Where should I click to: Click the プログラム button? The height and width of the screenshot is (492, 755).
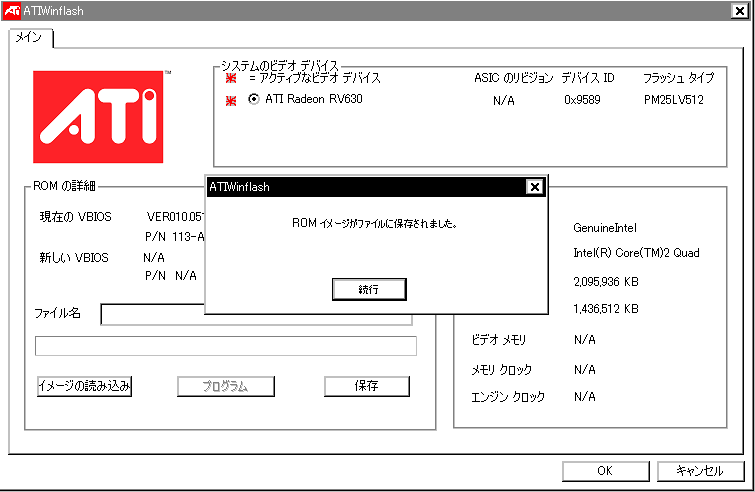(225, 386)
